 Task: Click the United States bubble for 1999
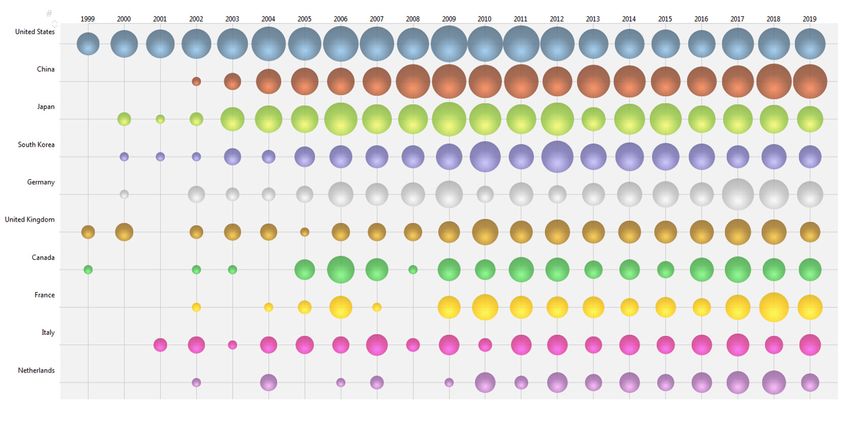[x=88, y=44]
